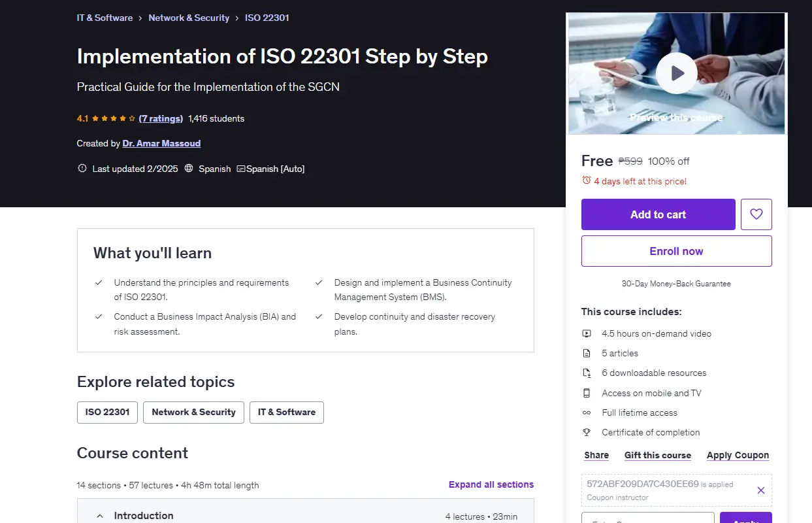Click the alarm clock icon near price deadline

[587, 180]
